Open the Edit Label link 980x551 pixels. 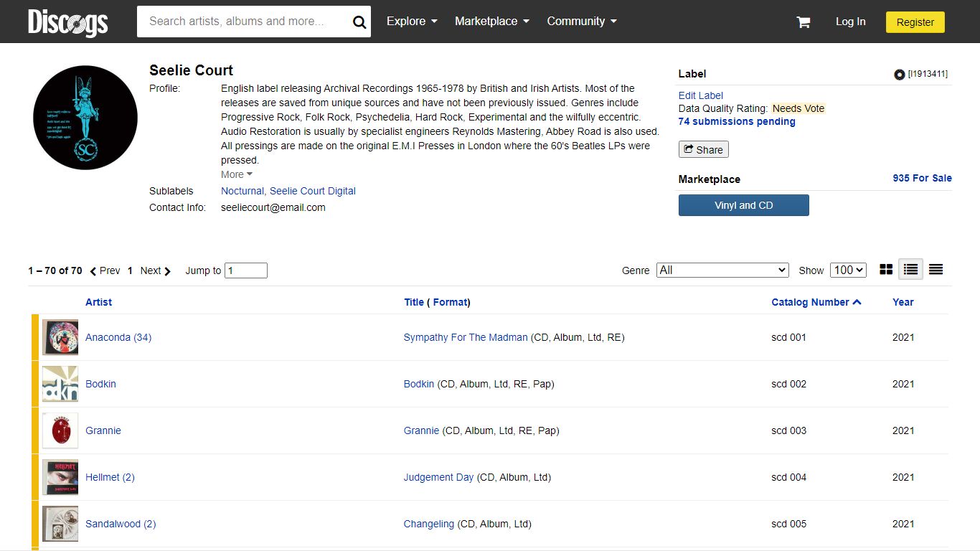tap(701, 95)
